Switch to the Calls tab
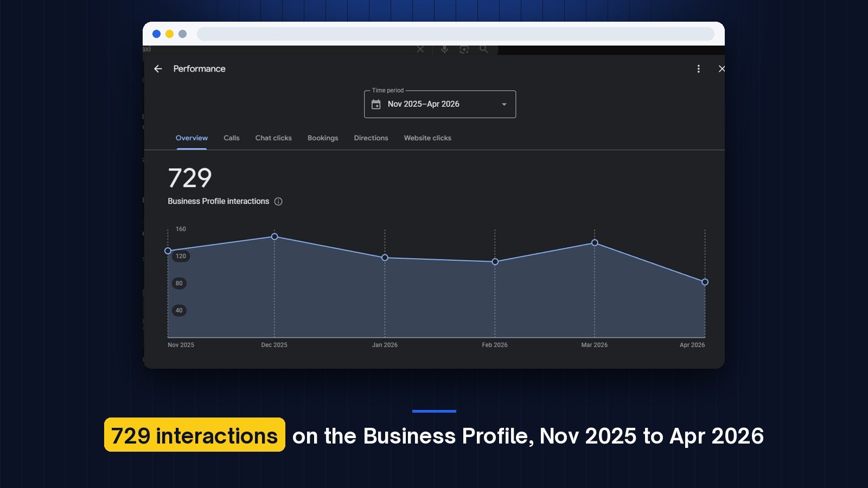Image resolution: width=868 pixels, height=488 pixels. coord(232,138)
